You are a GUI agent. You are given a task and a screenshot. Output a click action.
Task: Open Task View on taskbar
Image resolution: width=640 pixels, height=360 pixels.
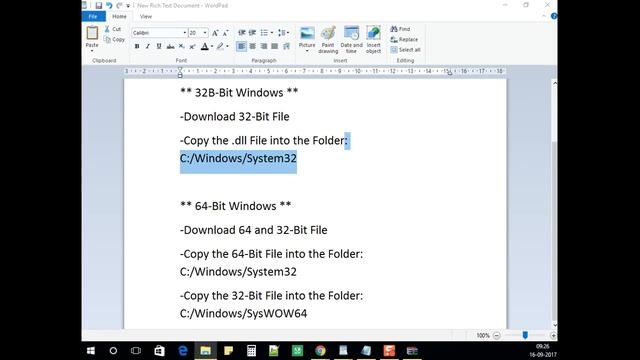tap(136, 351)
